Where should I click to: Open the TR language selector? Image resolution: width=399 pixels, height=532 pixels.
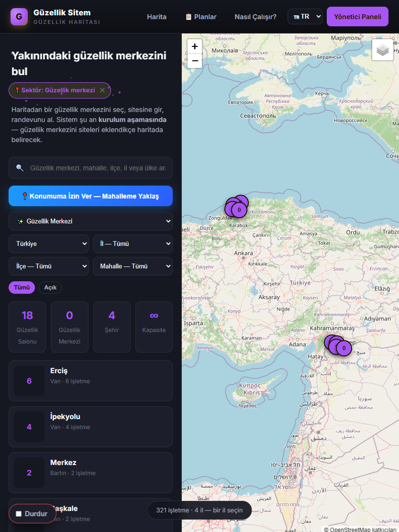[x=305, y=17]
